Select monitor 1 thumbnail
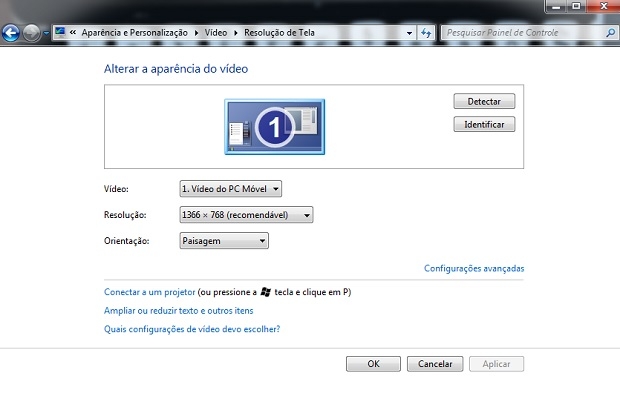 point(275,127)
